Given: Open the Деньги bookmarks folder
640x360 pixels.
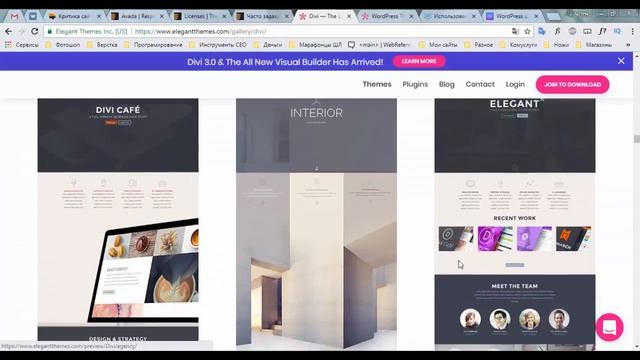Looking at the screenshot, I should [268, 45].
